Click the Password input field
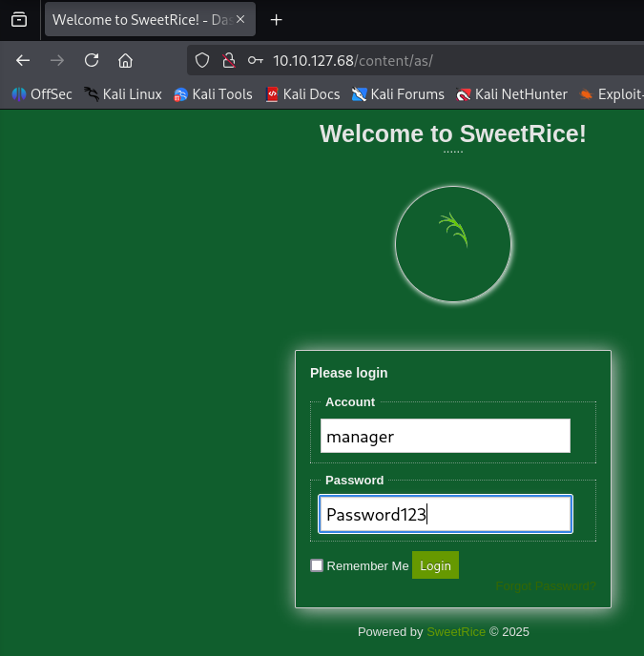The width and height of the screenshot is (644, 656). point(446,514)
